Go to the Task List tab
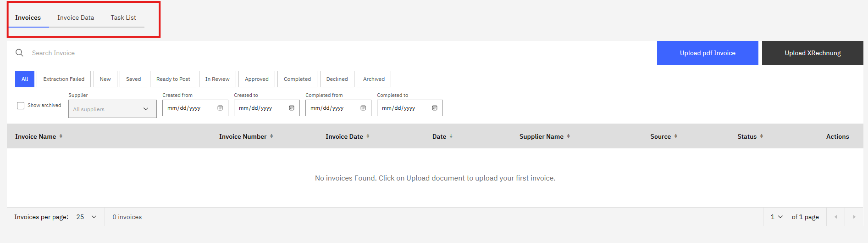The image size is (868, 243). click(123, 17)
